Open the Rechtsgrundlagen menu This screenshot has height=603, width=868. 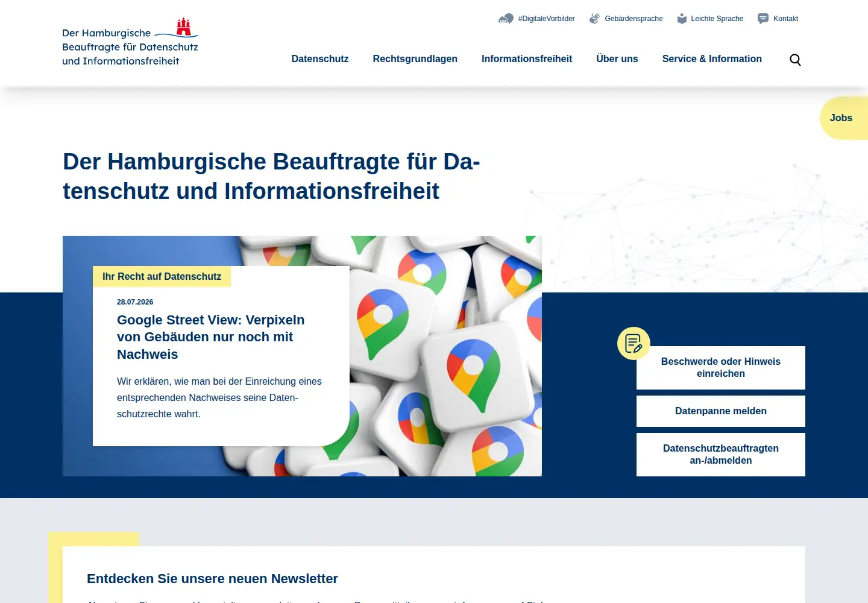point(415,58)
